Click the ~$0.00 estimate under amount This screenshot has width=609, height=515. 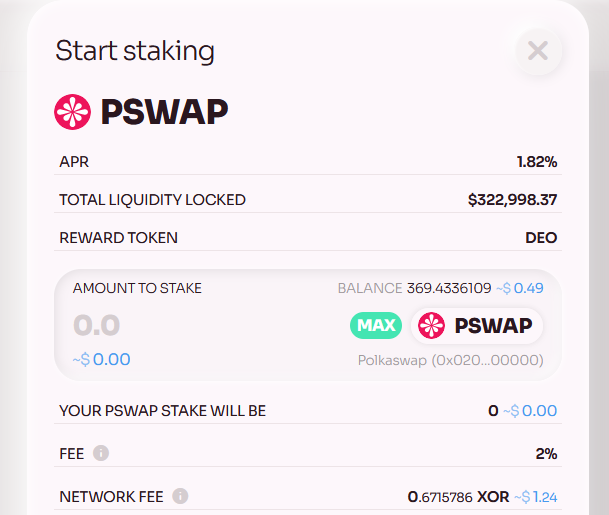101,359
